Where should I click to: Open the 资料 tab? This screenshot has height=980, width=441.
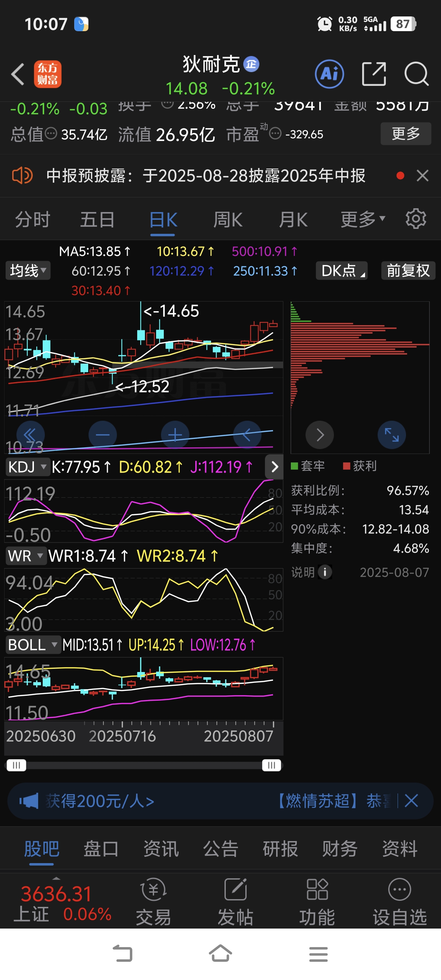tap(400, 849)
